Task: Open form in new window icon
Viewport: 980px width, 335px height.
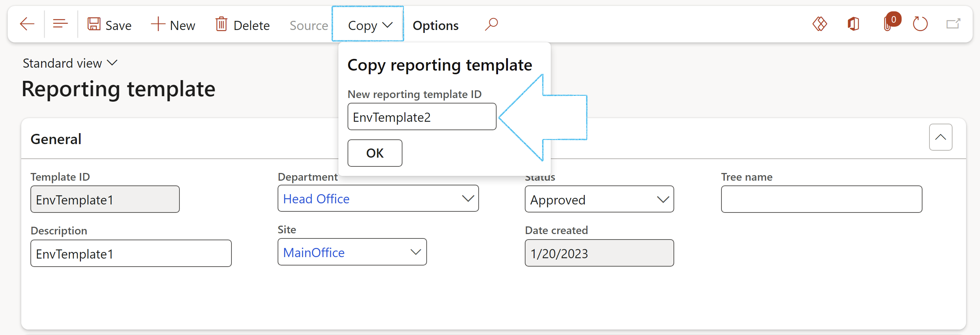Action: pos(953,24)
